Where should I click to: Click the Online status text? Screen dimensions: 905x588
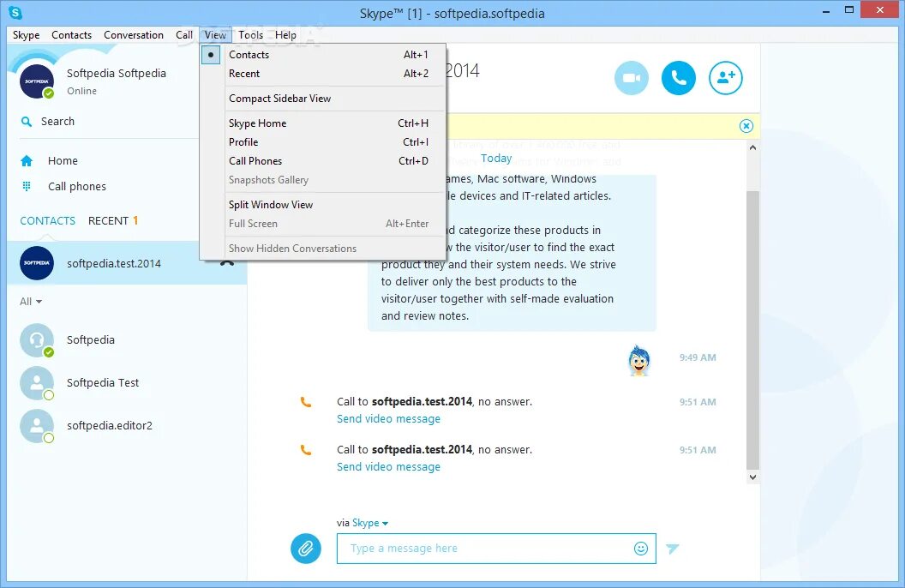(82, 91)
